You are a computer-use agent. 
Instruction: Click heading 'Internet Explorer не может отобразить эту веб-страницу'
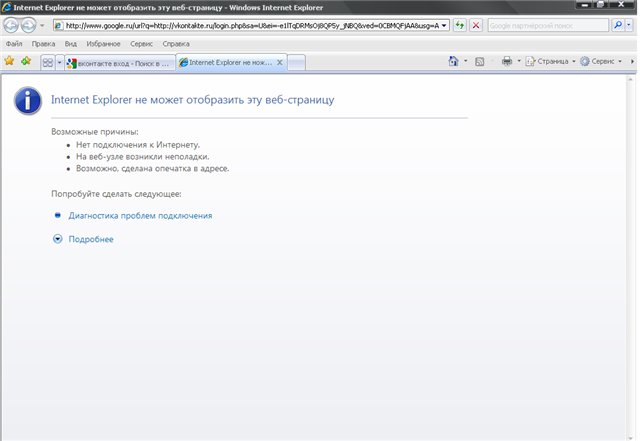(193, 100)
